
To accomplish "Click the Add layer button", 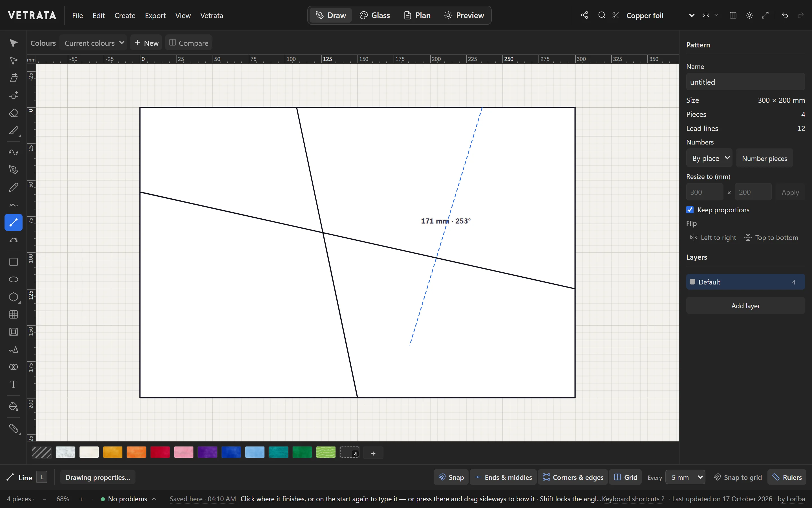I will [x=745, y=305].
